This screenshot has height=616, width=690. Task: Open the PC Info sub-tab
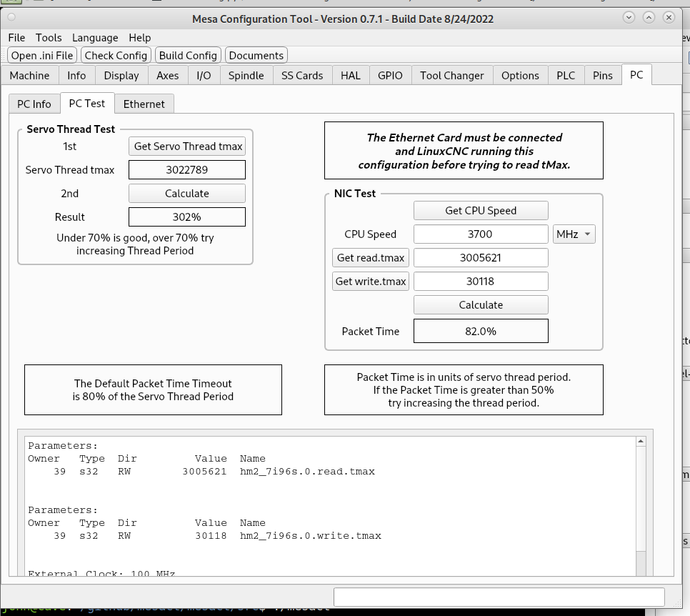point(34,104)
